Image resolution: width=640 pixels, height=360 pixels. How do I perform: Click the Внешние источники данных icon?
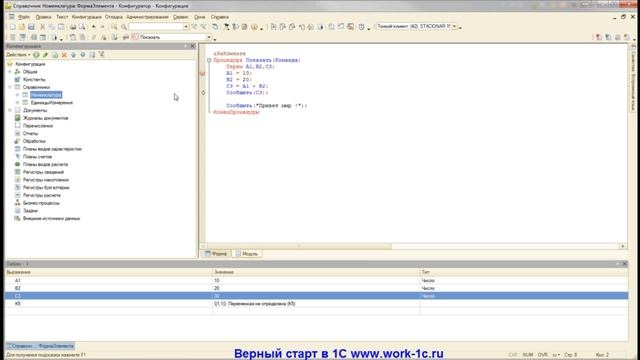click(18, 218)
